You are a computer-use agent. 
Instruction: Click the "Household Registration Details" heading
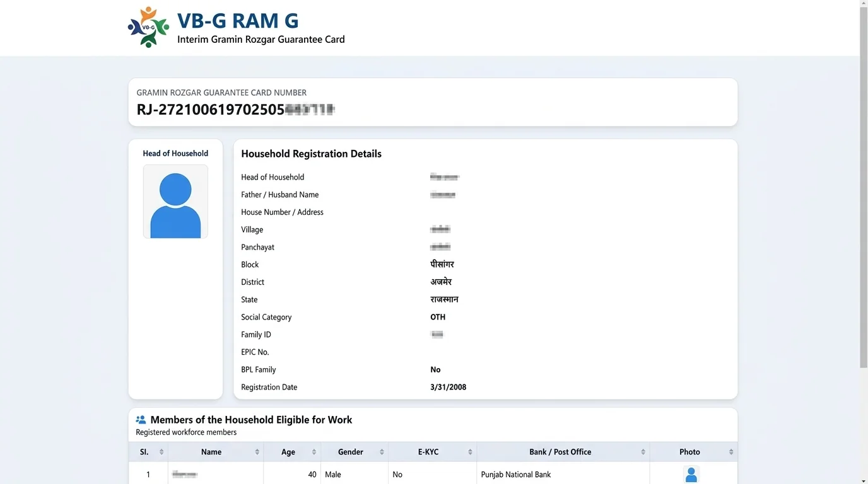311,154
